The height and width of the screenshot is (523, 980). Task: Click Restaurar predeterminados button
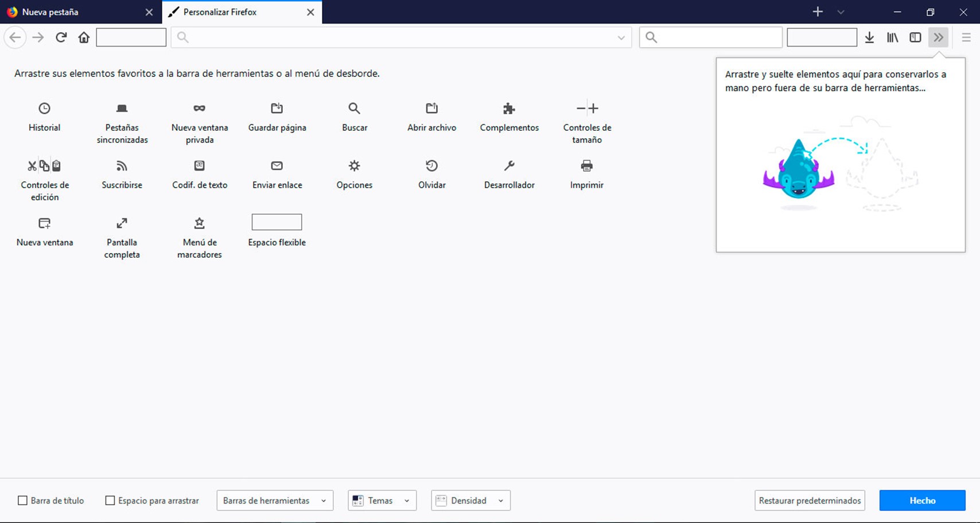(x=810, y=501)
